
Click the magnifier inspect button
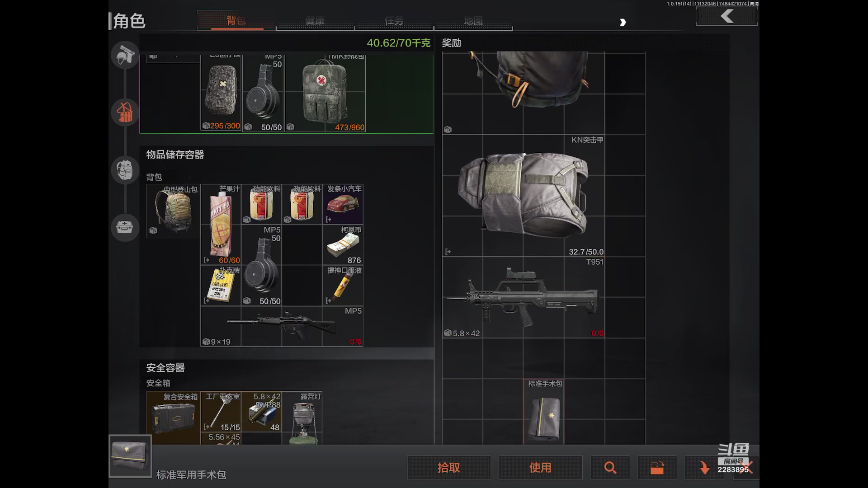pyautogui.click(x=610, y=468)
